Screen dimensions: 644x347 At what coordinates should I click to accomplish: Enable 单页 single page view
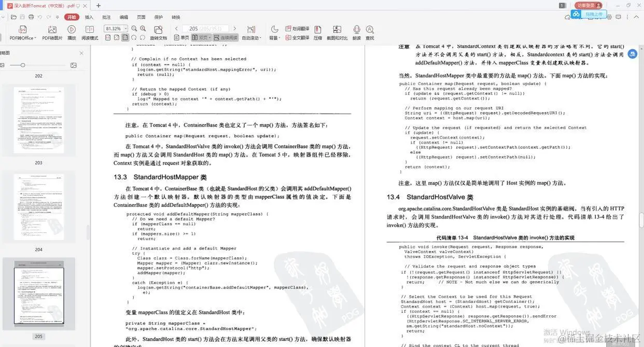pyautogui.click(x=181, y=37)
